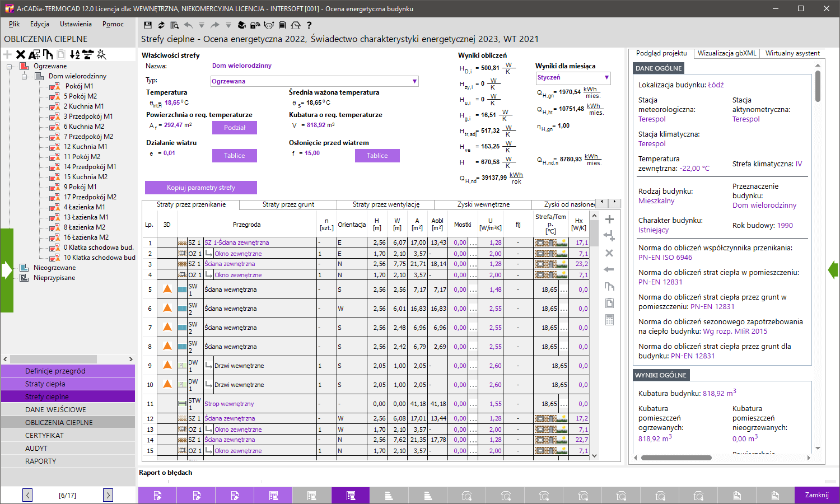
Task: Click the 'Podział' button
Action: point(234,128)
